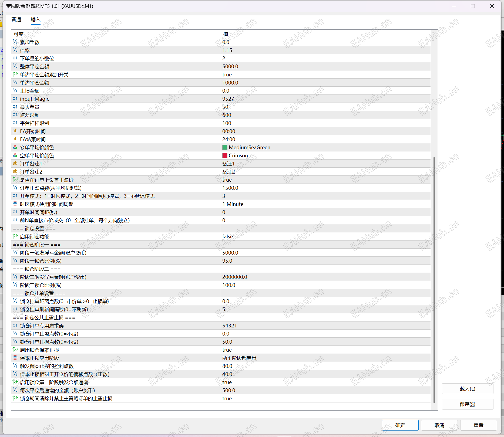Click the 确定 button
The width and height of the screenshot is (504, 437).
[400, 425]
